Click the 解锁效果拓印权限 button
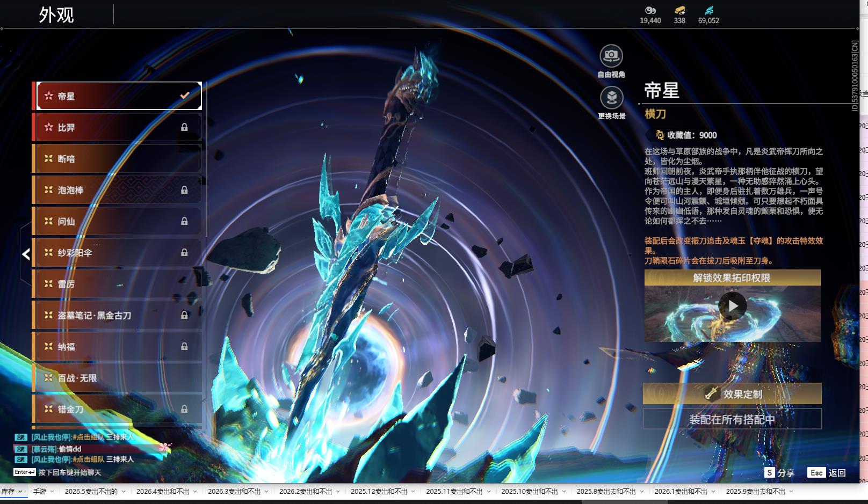This screenshot has height=504, width=868. tap(732, 277)
